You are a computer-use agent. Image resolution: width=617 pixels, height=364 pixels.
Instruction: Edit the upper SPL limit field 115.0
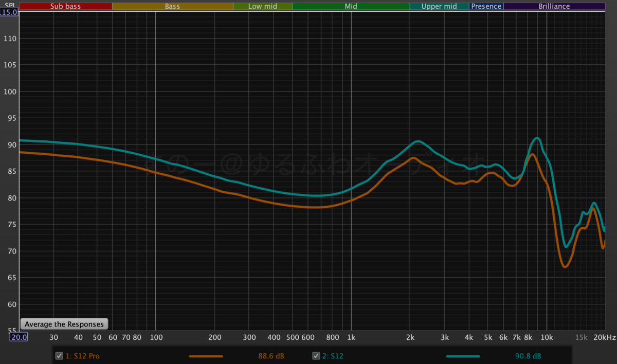pos(9,12)
